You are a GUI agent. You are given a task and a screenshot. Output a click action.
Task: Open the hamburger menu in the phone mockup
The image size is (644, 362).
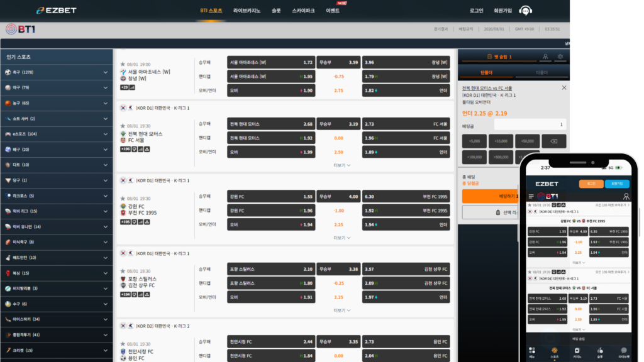(x=531, y=196)
